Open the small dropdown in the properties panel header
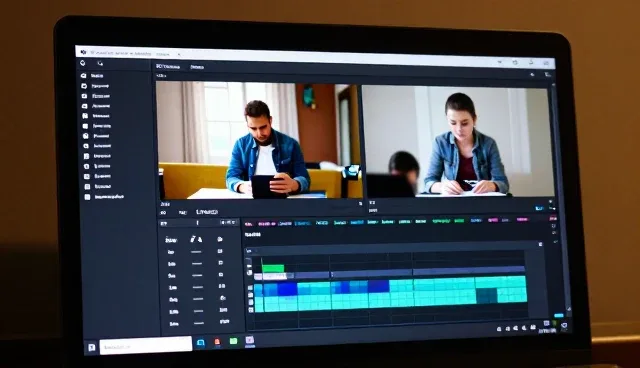Viewport: 640px width, 368px height. point(228,222)
